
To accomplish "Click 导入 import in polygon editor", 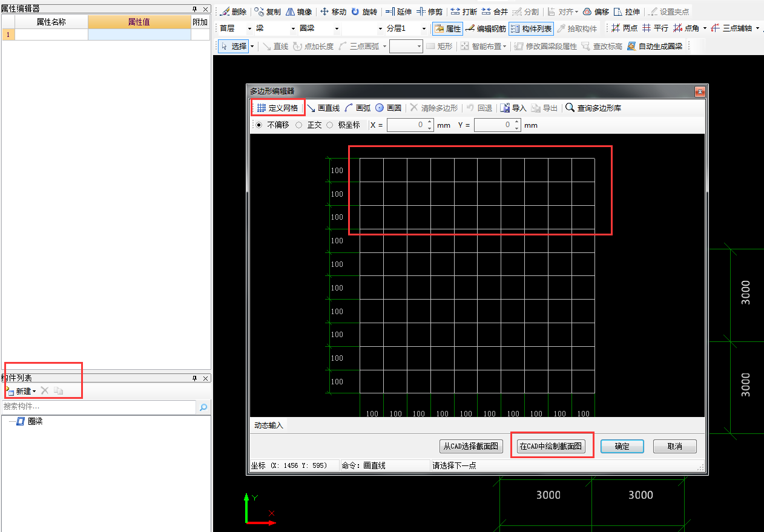I will tap(513, 108).
